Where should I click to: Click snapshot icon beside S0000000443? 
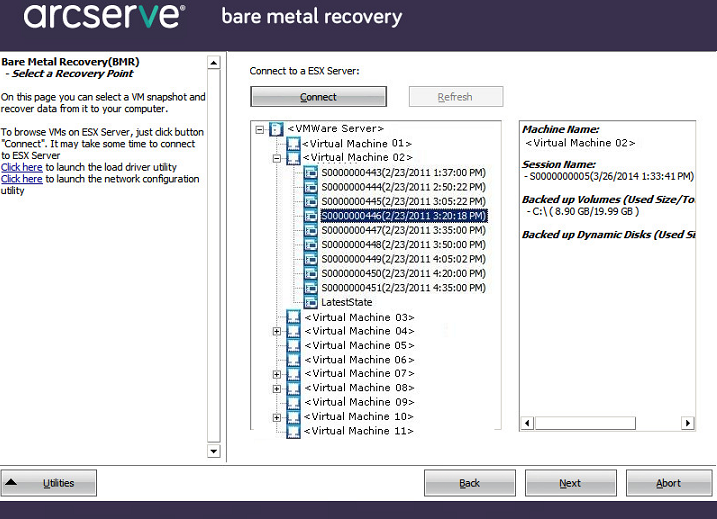point(310,172)
